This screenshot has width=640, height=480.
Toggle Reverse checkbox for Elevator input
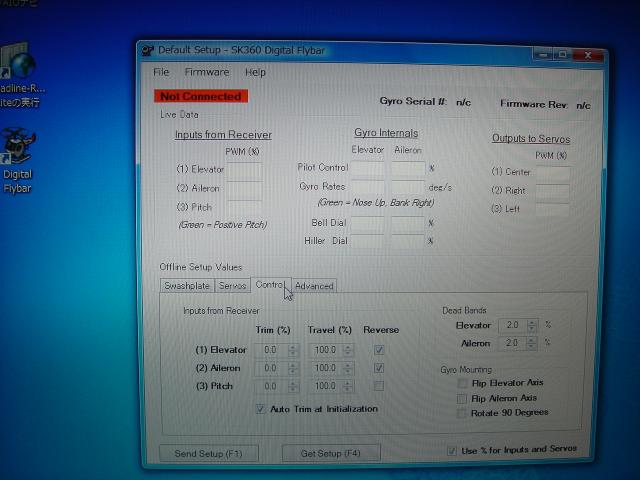[x=378, y=350]
